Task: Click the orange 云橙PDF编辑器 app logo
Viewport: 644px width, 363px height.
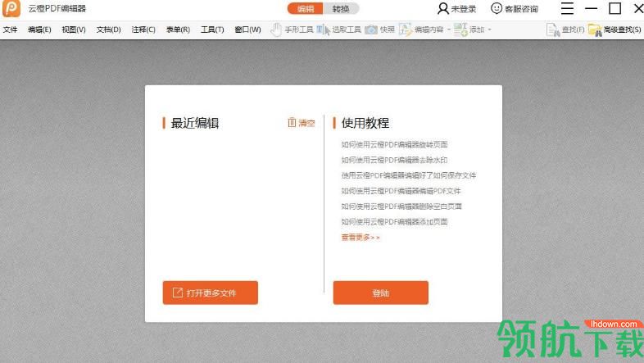Action: click(x=11, y=8)
